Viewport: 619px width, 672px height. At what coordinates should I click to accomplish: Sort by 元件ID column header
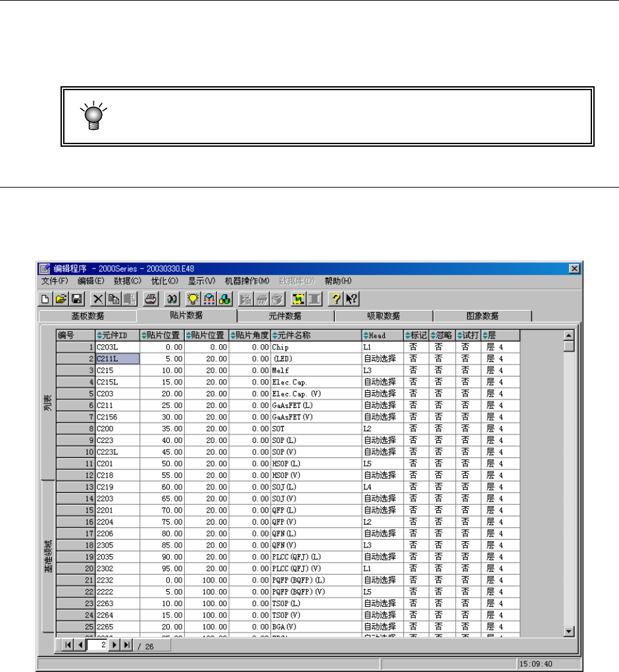tap(117, 335)
